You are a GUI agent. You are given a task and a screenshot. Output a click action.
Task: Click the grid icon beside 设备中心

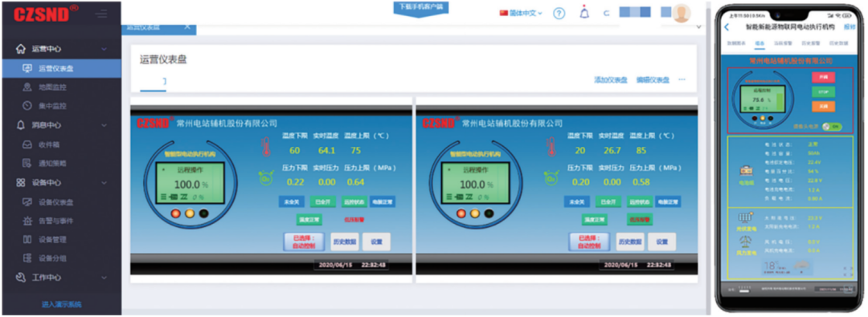pos(21,182)
